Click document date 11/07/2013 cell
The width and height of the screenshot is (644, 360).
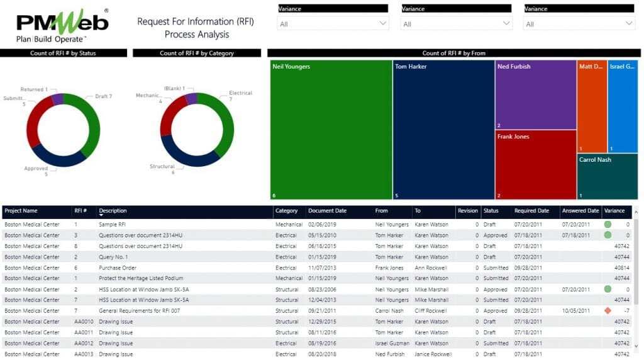(322, 267)
